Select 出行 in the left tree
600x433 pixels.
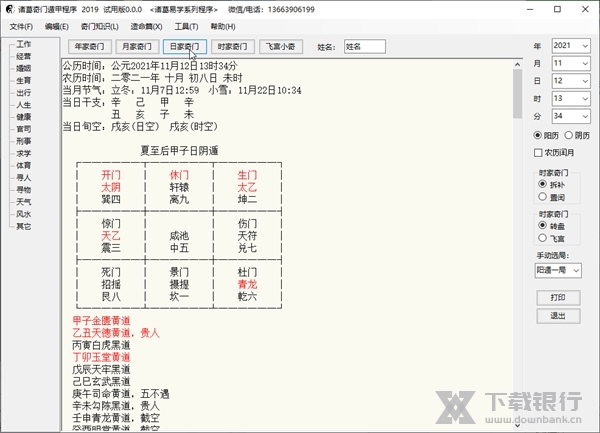click(23, 93)
